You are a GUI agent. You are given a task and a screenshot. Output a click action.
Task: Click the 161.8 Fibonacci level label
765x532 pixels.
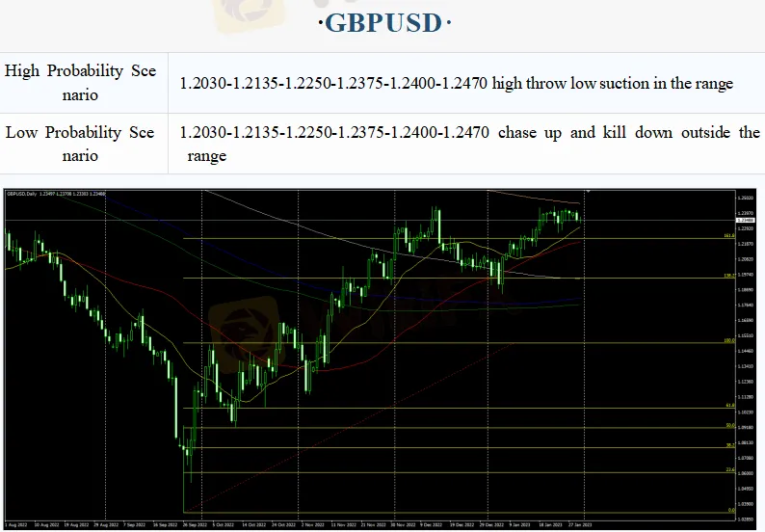(x=729, y=235)
